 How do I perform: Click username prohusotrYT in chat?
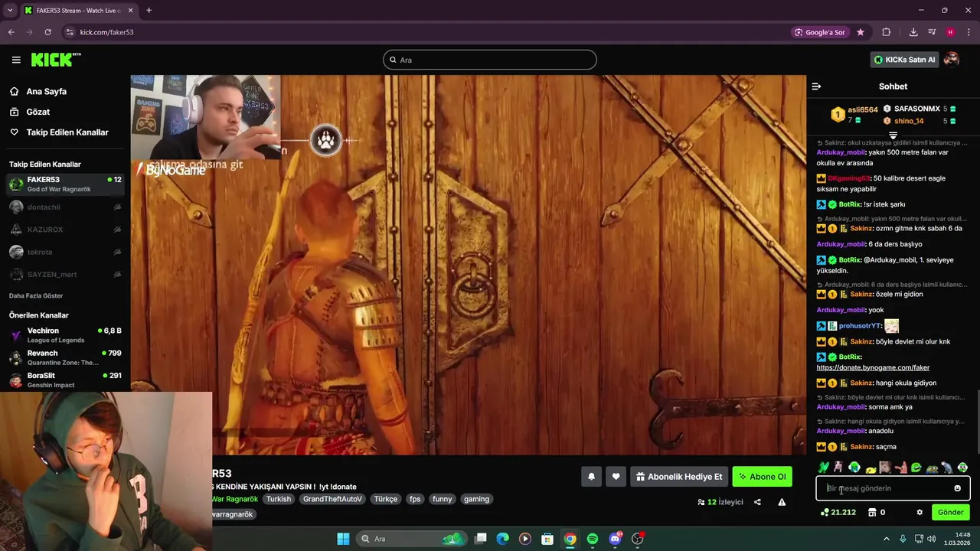point(860,325)
